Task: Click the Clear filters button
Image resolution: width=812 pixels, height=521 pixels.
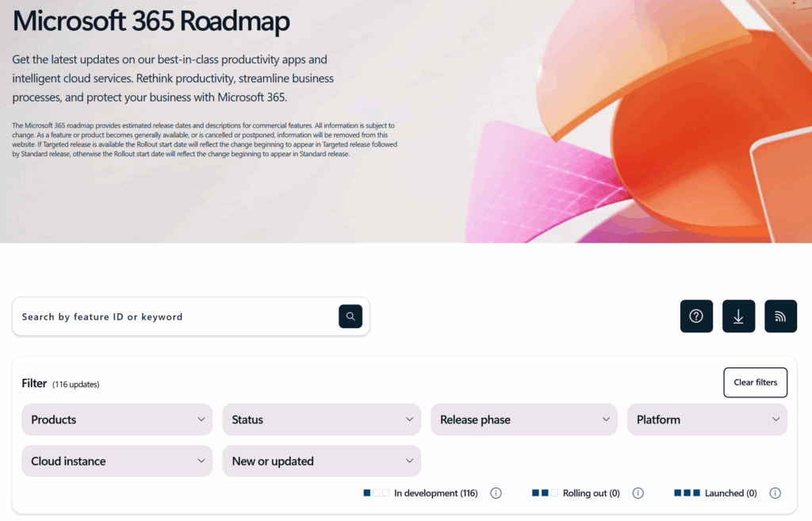Action: click(x=755, y=382)
